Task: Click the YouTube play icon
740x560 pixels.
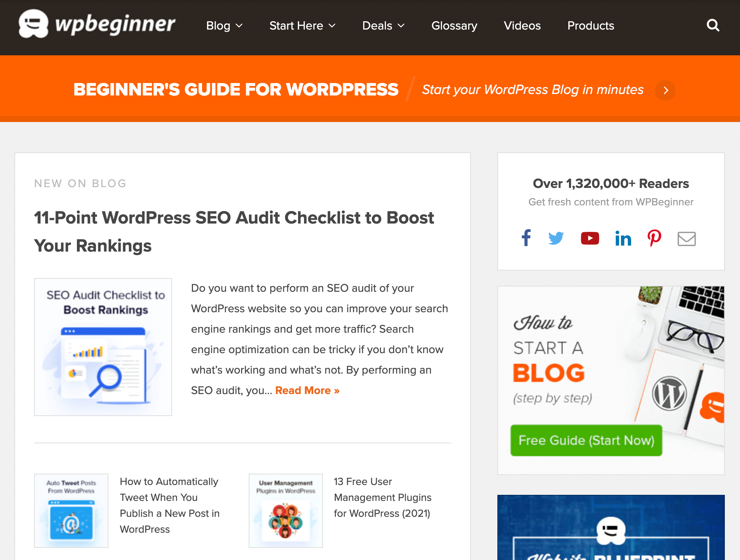Action: click(x=589, y=238)
